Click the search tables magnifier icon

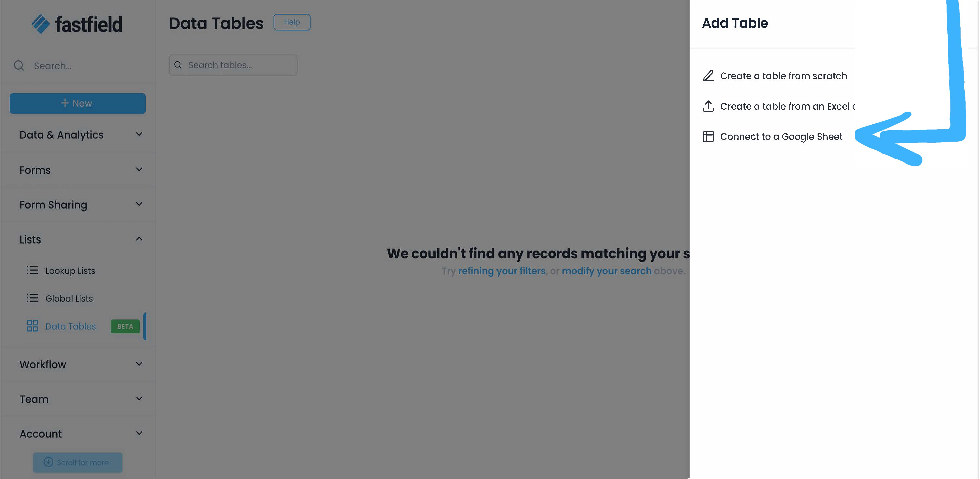point(178,65)
